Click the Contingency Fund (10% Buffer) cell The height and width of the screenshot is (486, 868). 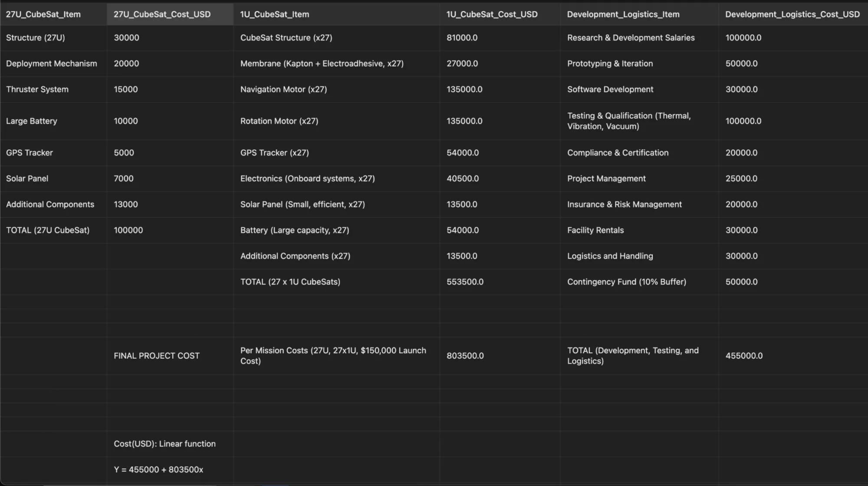(639, 282)
